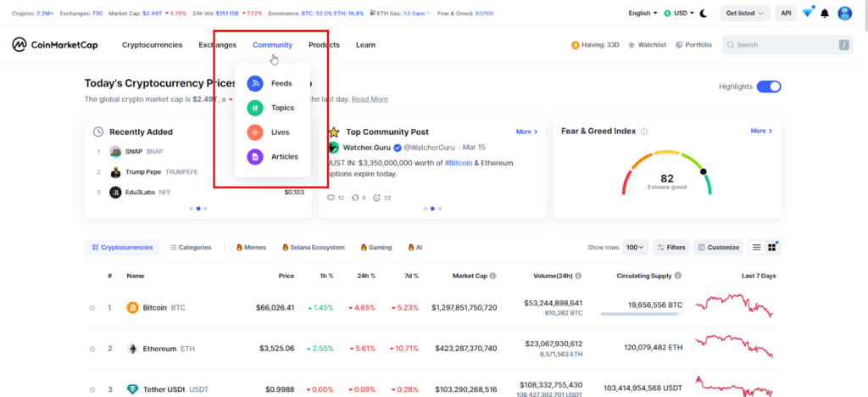
Task: Click the repost icon on community post
Action: point(355,198)
